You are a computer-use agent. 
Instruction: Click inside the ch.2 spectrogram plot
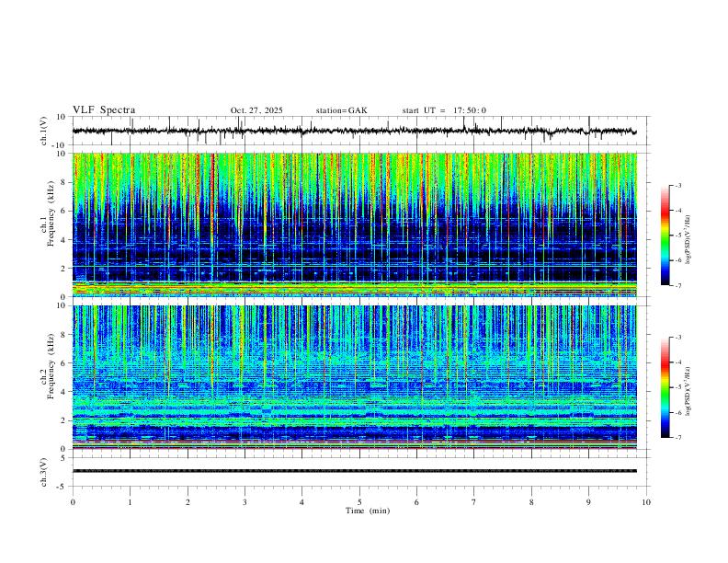click(x=355, y=377)
